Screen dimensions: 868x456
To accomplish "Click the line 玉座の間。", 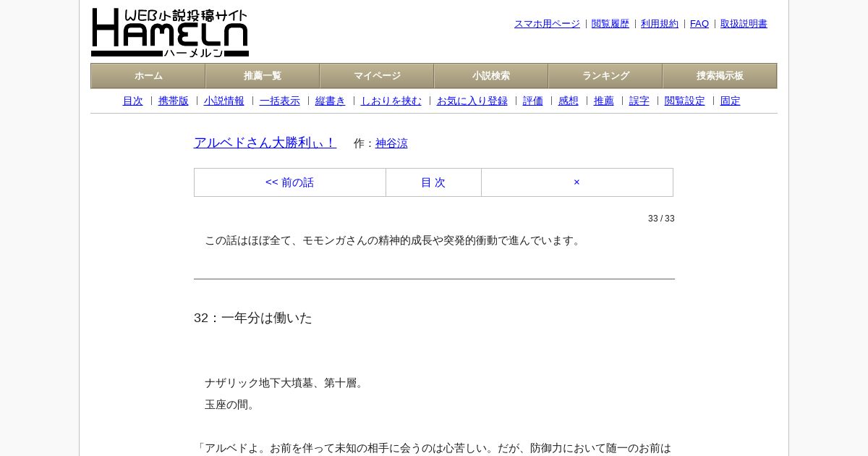I will tap(231, 405).
